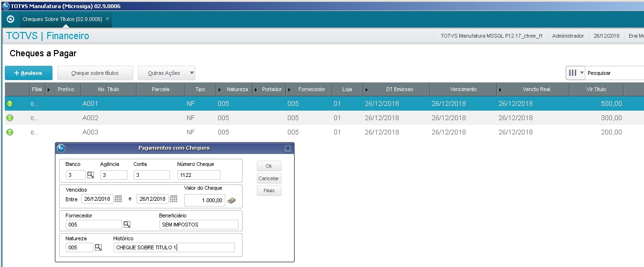Click the Vencidos Entre start date field
The width and height of the screenshot is (644, 267).
tap(97, 199)
